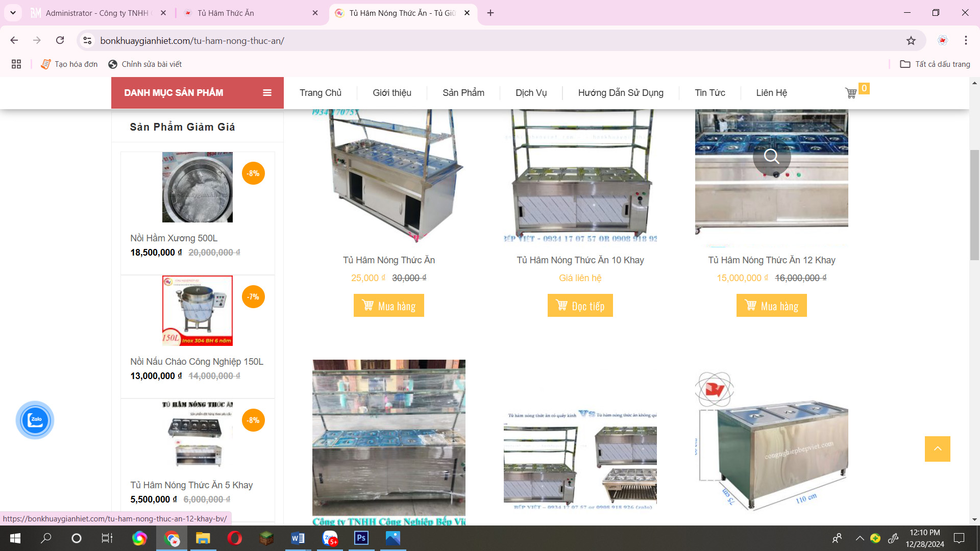The image size is (980, 551).
Task: Open Nồi Hầm Xương 500L sidebar link
Action: point(174,238)
